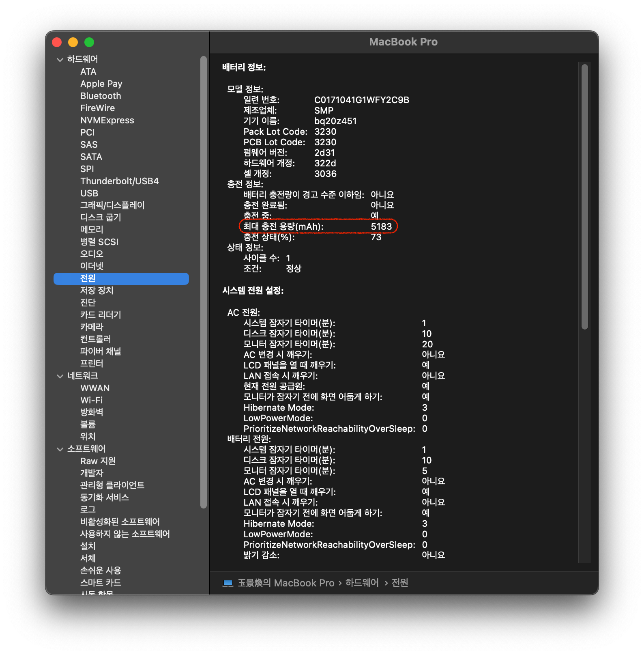Click the yellow minimize window button
This screenshot has width=644, height=655.
pyautogui.click(x=73, y=42)
